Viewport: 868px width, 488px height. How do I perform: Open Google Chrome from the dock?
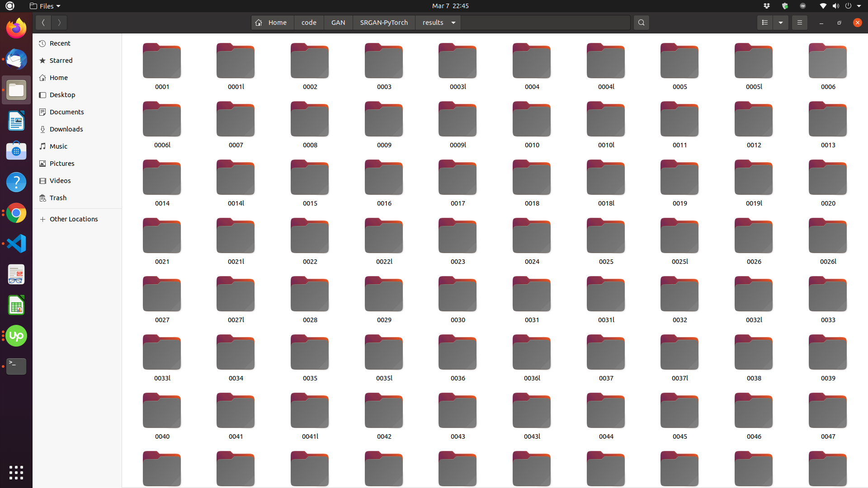click(x=16, y=212)
